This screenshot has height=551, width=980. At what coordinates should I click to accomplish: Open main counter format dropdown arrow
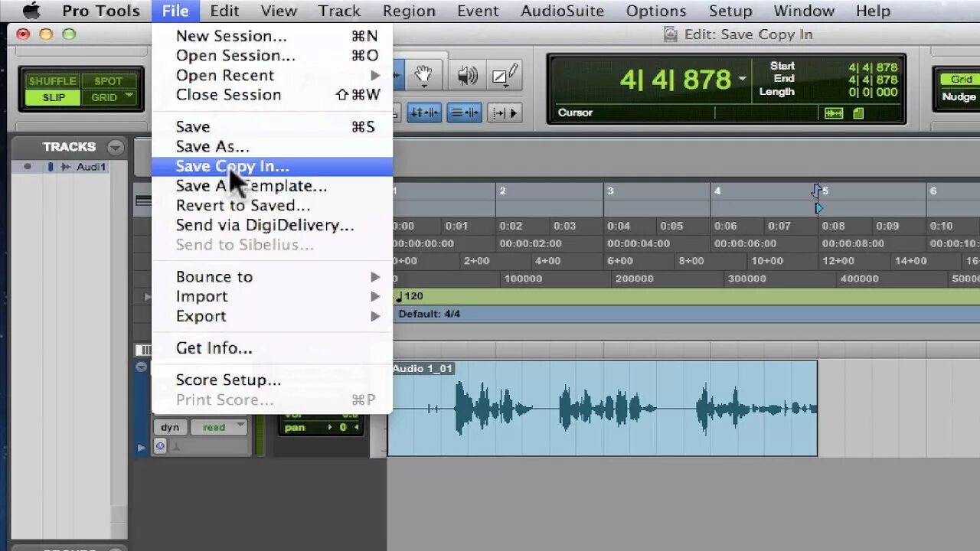pyautogui.click(x=742, y=80)
